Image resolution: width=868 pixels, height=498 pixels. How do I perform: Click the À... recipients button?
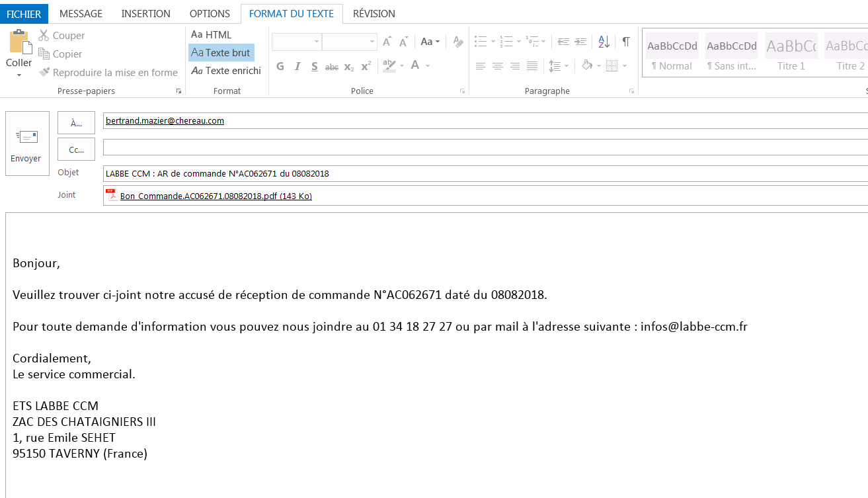point(77,122)
